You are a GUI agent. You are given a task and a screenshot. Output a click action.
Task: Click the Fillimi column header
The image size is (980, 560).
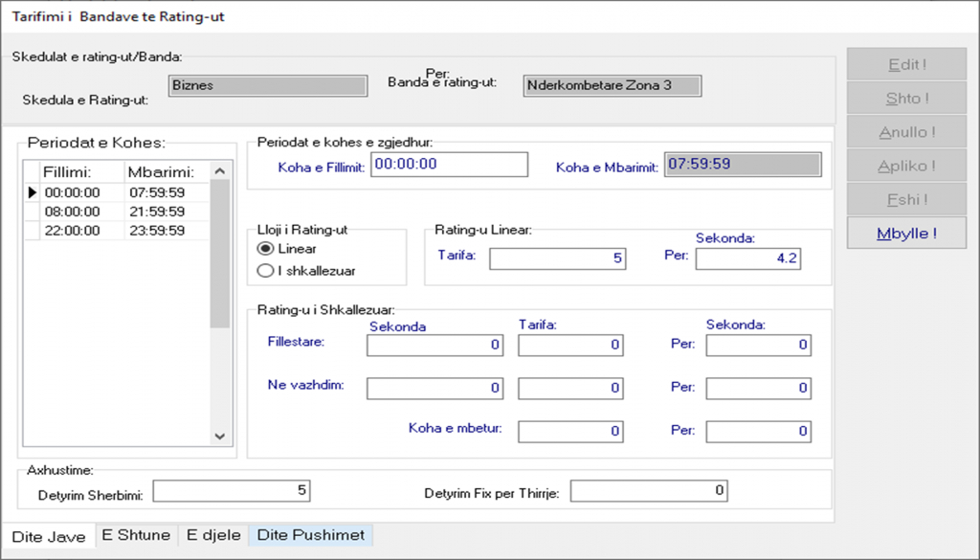tap(82, 172)
